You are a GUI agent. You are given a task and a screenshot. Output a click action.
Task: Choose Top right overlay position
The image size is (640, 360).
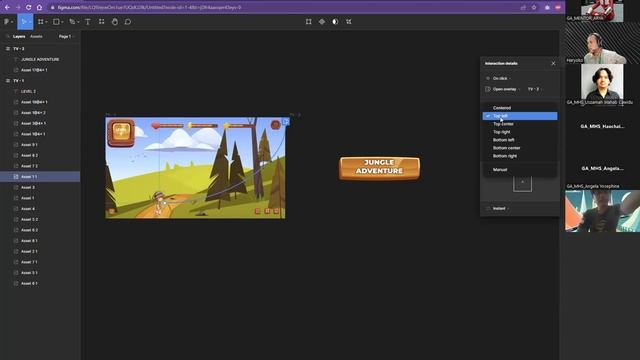pos(520,132)
